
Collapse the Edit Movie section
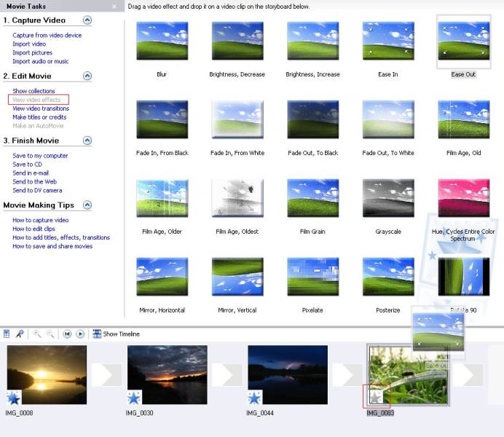87,76
